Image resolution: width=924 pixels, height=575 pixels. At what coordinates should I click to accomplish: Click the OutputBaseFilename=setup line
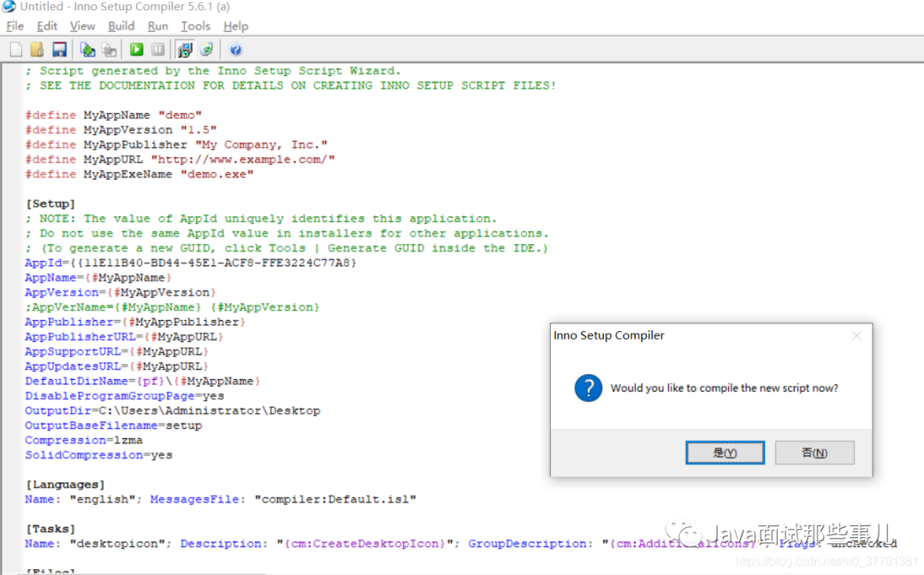(x=113, y=425)
